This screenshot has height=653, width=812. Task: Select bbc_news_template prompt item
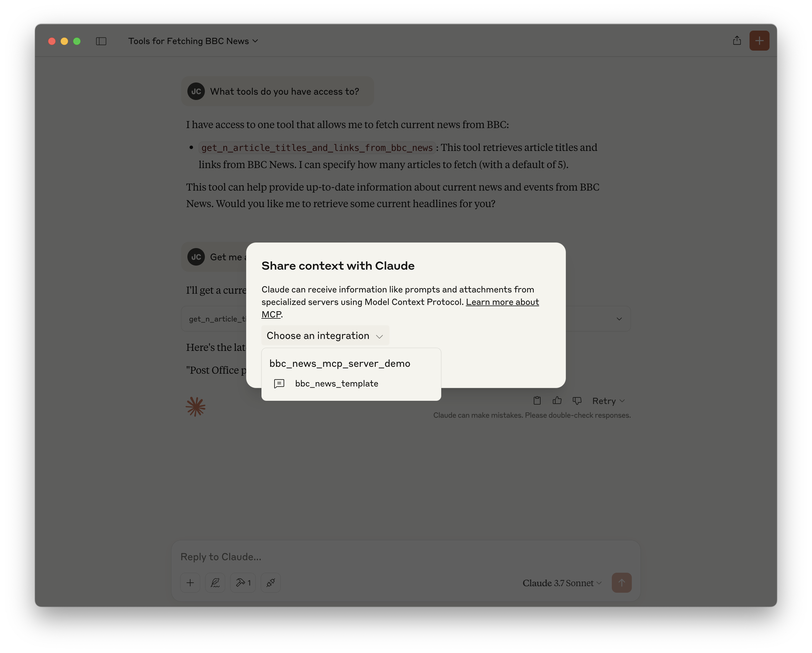point(336,384)
